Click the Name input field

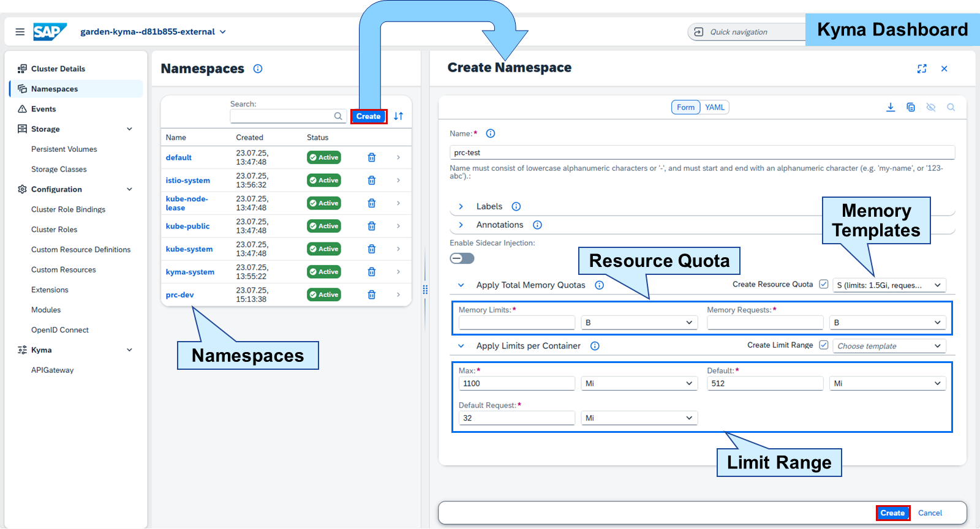(702, 152)
